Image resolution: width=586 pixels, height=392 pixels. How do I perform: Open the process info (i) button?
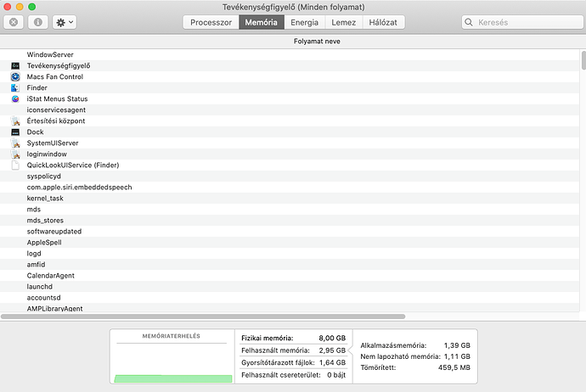[37, 22]
